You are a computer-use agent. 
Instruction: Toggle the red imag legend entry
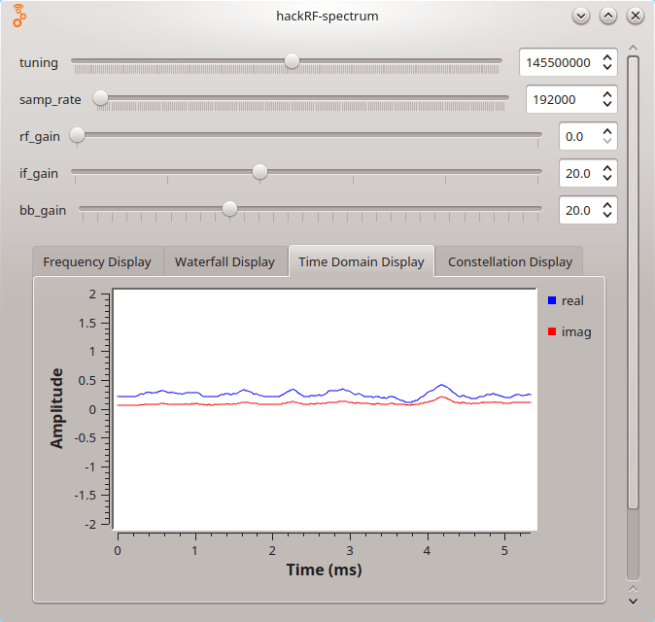point(569,332)
